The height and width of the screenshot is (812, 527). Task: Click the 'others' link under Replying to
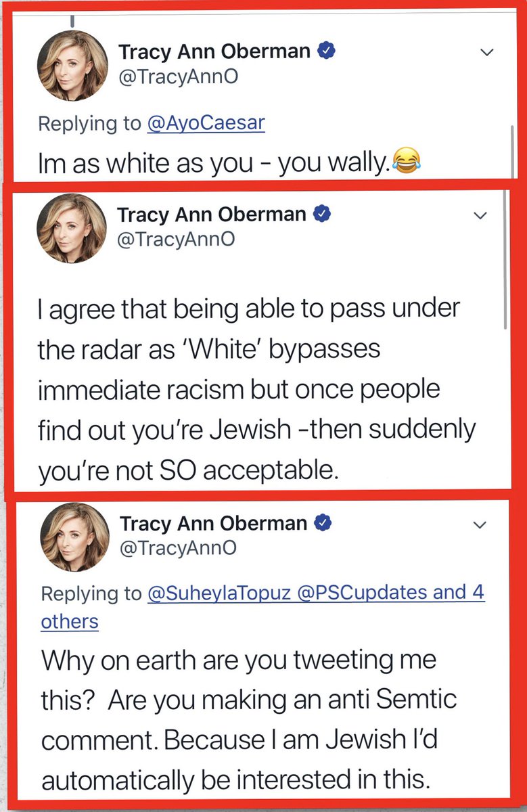click(70, 621)
